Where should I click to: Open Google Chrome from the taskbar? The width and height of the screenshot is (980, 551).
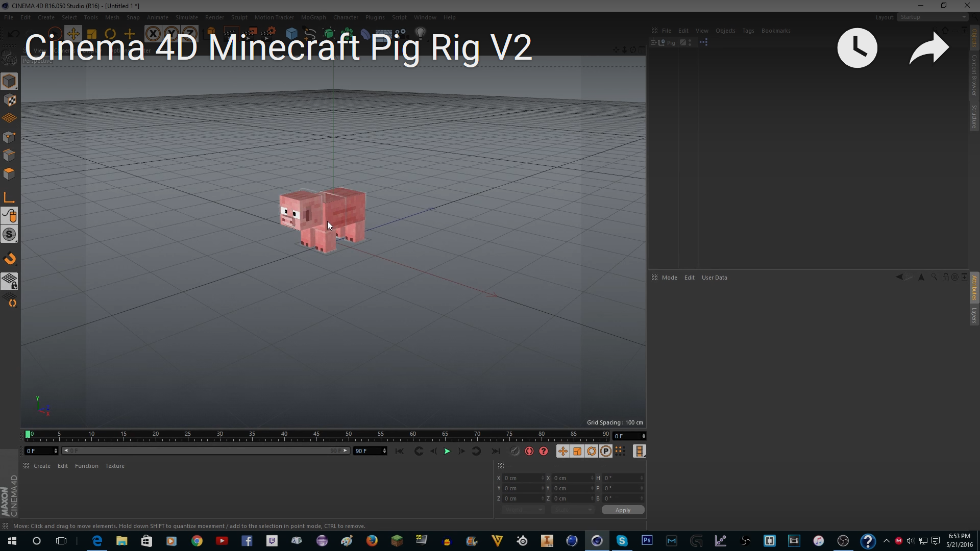click(x=197, y=541)
